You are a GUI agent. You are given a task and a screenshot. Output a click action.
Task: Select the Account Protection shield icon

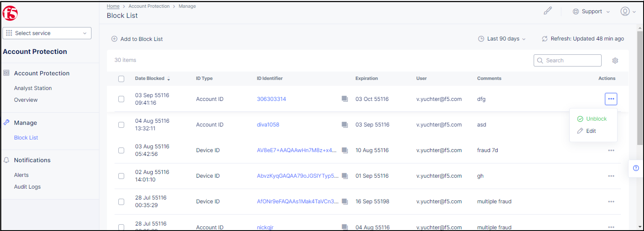(x=7, y=73)
